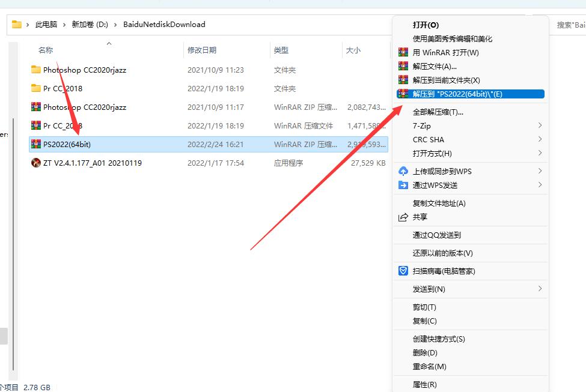Click the shield icon beside 扫描病毒(电脑管家)
Image resolution: width=586 pixels, height=392 pixels.
[403, 271]
